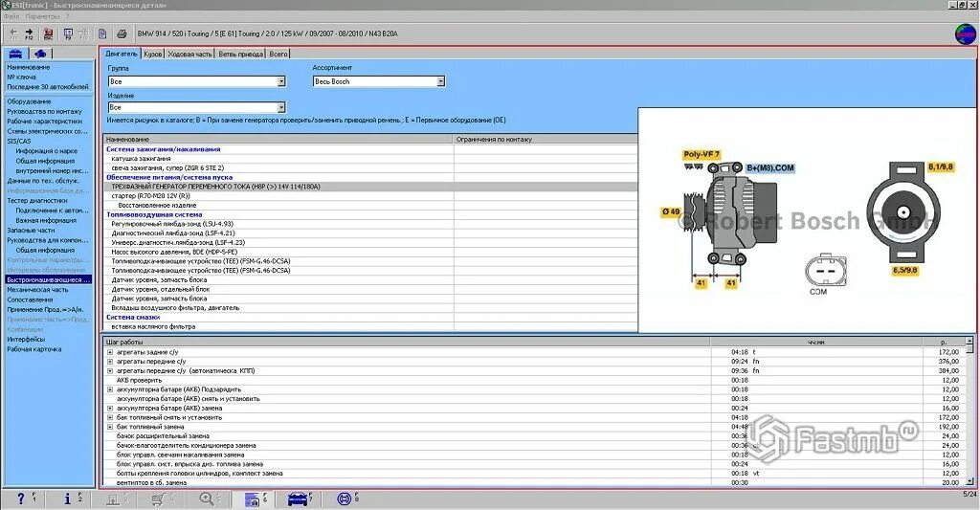
Task: Click the round Bosch logo top right
Action: click(965, 33)
